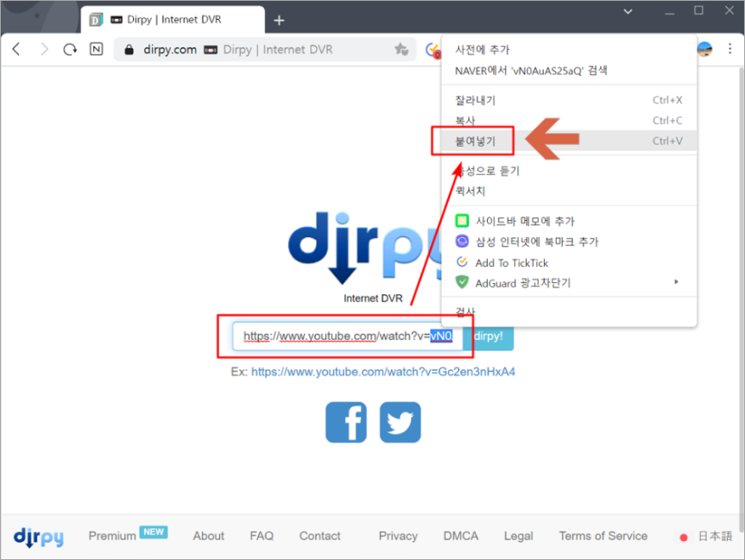Click the browser forward arrow
The width and height of the screenshot is (745, 560).
click(x=44, y=49)
